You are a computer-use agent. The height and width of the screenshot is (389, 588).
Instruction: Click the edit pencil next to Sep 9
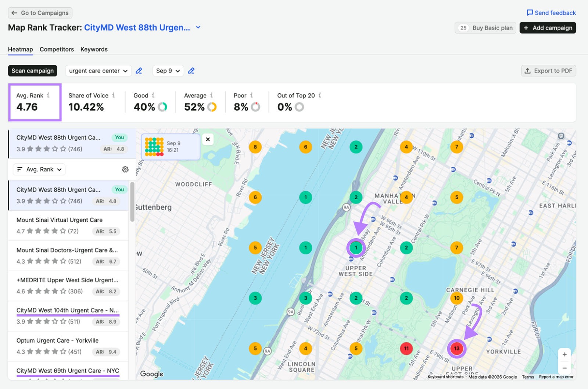191,71
